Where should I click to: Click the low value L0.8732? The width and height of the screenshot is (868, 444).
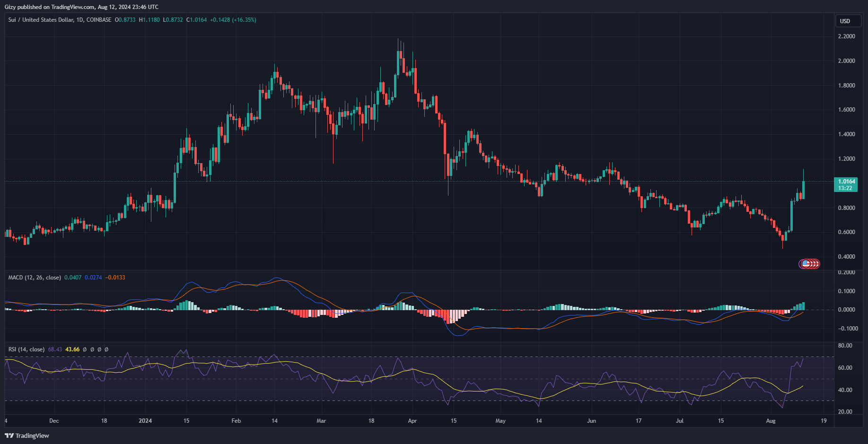(x=173, y=20)
